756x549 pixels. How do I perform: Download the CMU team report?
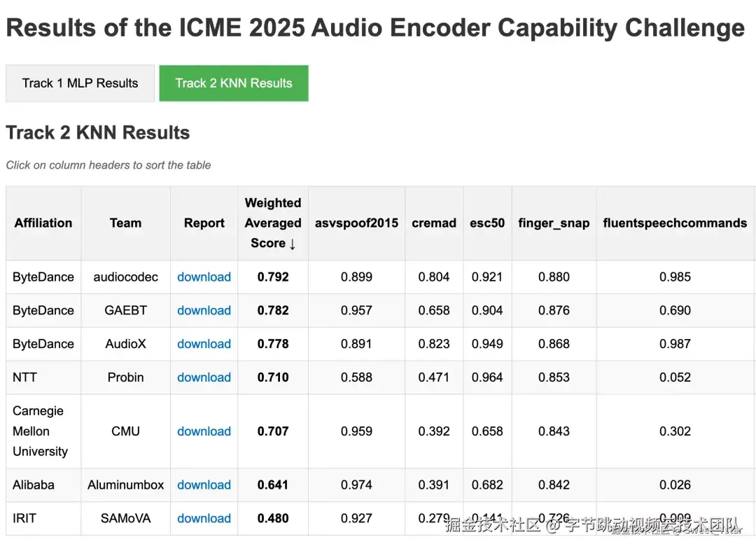coord(204,431)
